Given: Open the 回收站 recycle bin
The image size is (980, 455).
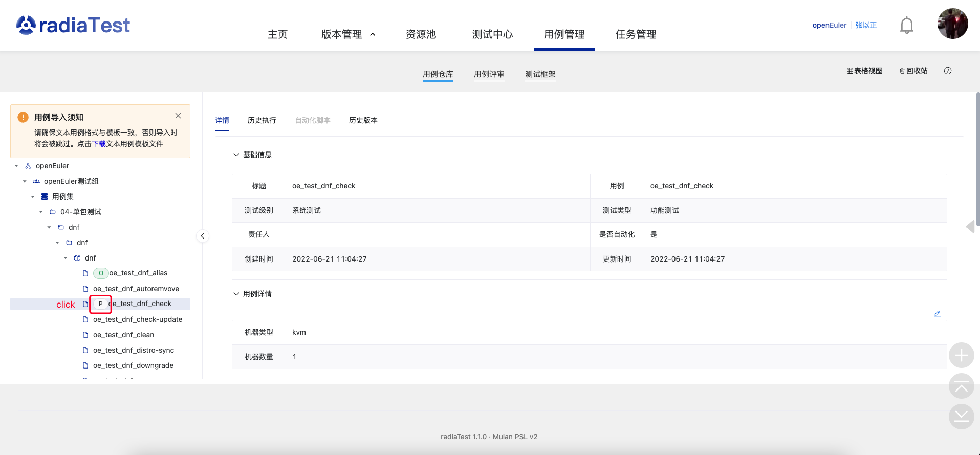Looking at the screenshot, I should [x=913, y=71].
